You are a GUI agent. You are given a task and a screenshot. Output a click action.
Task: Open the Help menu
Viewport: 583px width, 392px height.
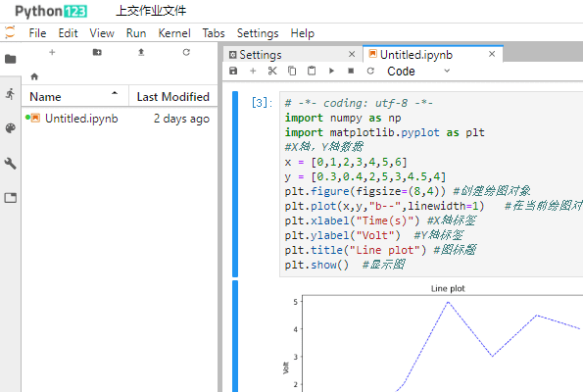(x=303, y=33)
